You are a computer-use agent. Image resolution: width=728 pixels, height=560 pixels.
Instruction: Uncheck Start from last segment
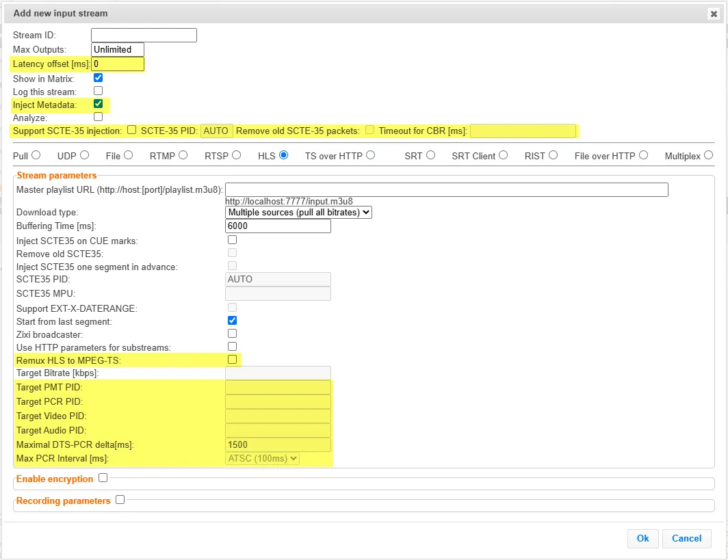(232, 321)
